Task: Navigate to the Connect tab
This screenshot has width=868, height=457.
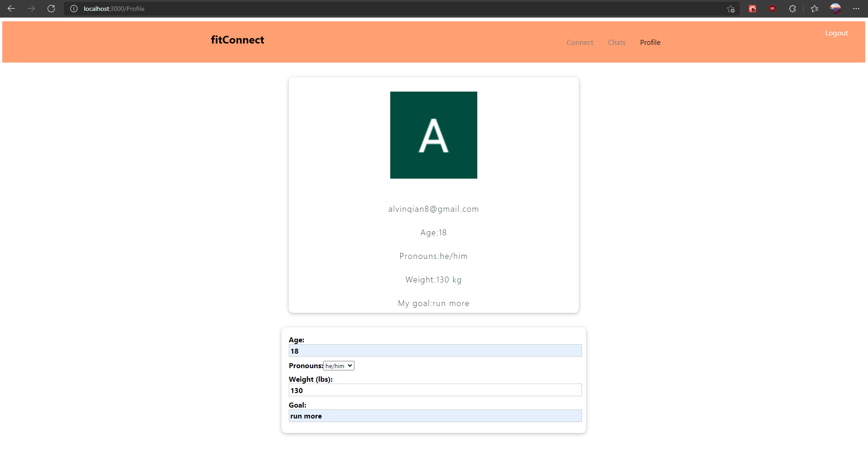Action: point(580,43)
